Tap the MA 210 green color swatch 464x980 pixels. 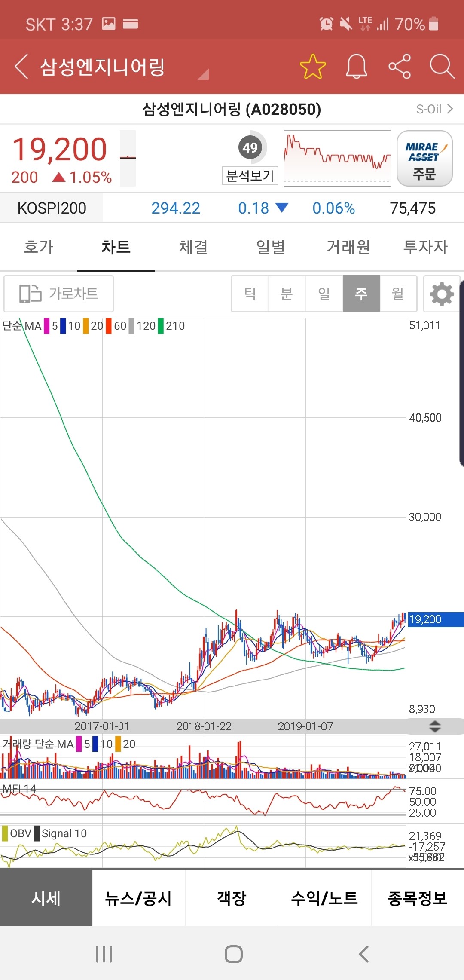161,326
